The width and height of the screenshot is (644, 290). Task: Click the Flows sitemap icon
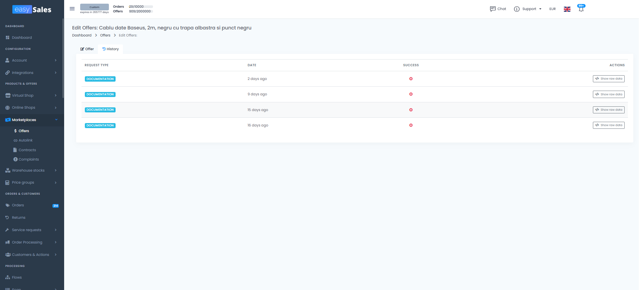(x=8, y=277)
